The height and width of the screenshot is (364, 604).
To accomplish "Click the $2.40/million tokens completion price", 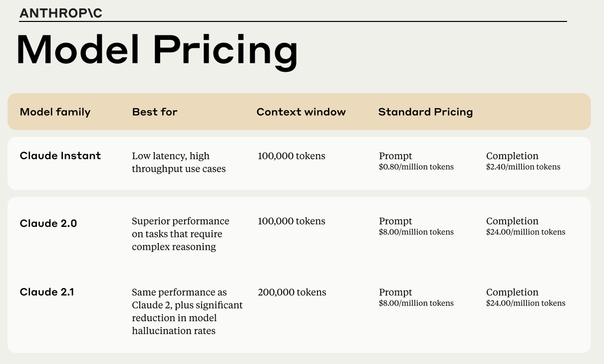I will (523, 167).
